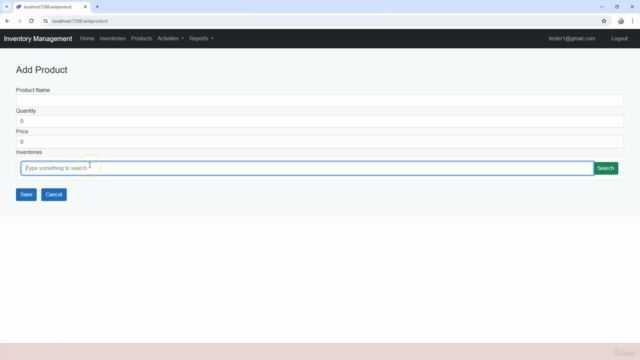Focus the Product Name input field
This screenshot has width=640, height=360.
[320, 100]
